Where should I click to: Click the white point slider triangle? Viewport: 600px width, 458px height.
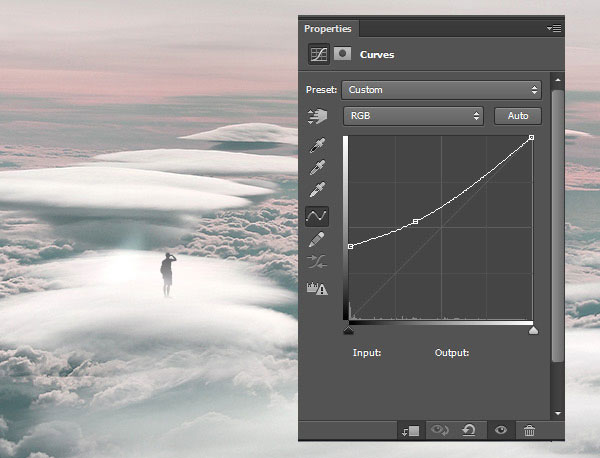pyautogui.click(x=533, y=329)
